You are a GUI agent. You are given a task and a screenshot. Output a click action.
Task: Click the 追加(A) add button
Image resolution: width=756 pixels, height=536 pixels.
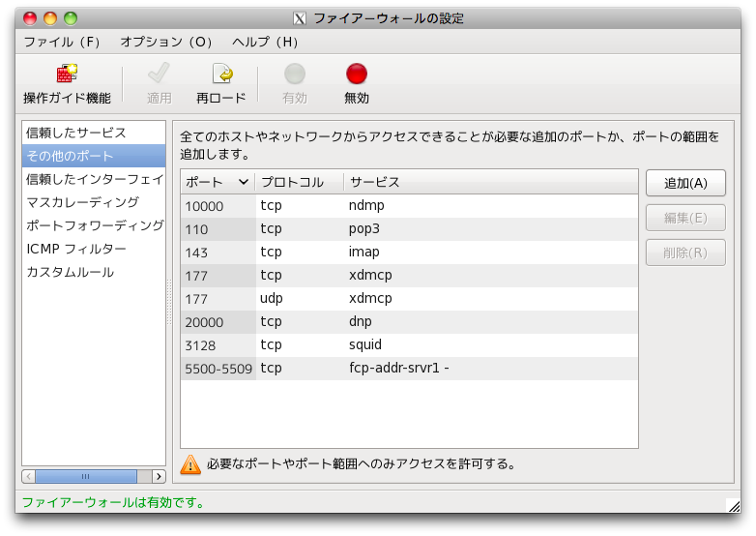click(x=685, y=183)
